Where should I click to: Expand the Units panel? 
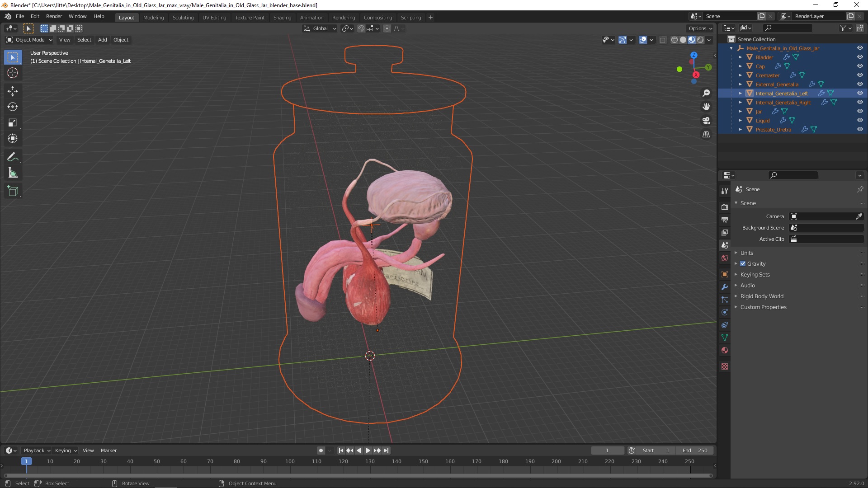746,253
